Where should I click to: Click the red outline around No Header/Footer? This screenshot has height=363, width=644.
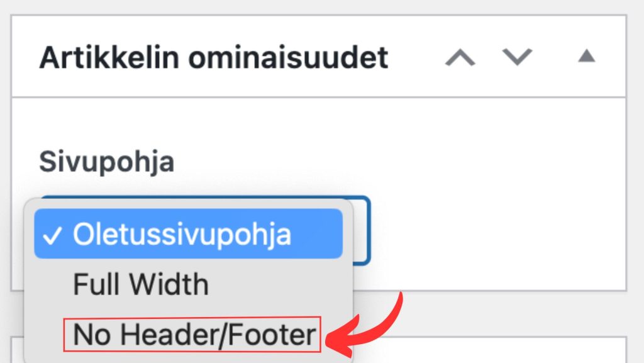coord(193,318)
